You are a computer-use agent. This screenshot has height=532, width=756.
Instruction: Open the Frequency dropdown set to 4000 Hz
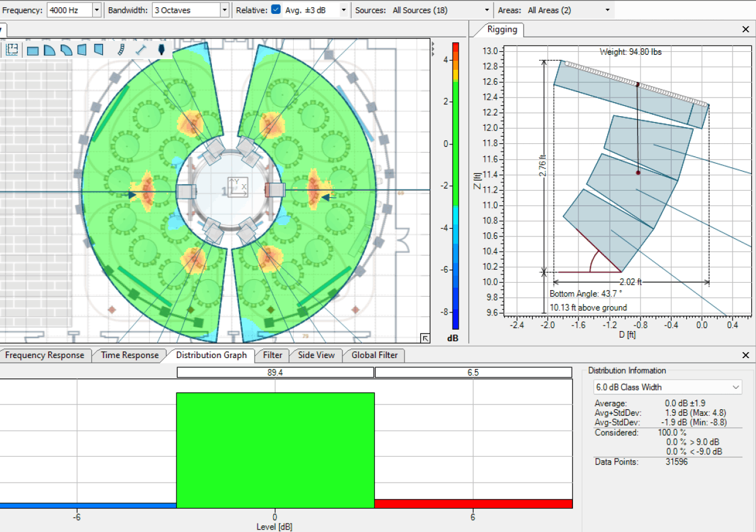click(96, 10)
